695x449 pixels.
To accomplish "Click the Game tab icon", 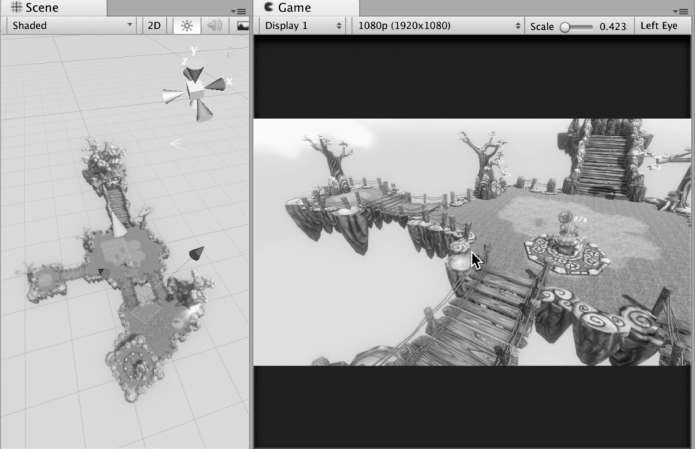I will 269,7.
